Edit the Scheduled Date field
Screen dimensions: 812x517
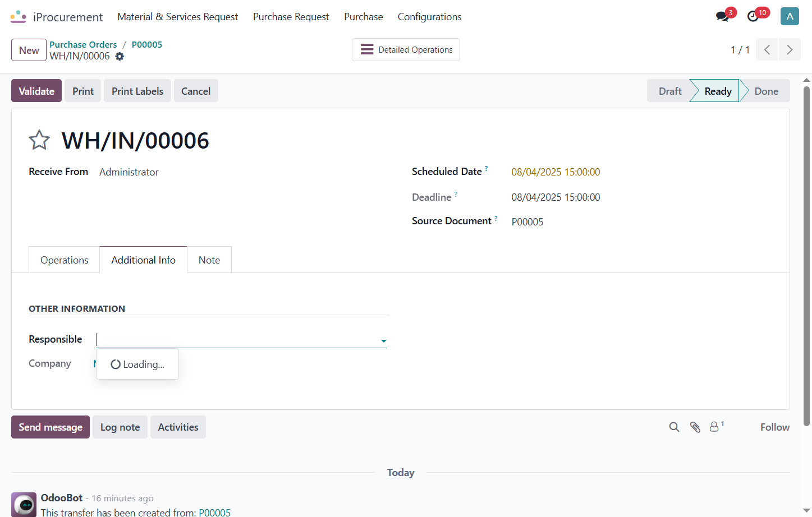pos(556,172)
